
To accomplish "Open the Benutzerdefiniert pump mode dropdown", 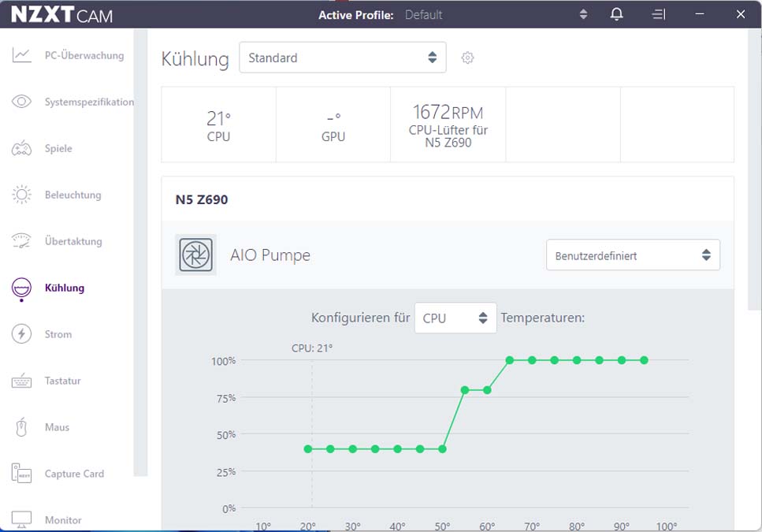I will 633,255.
